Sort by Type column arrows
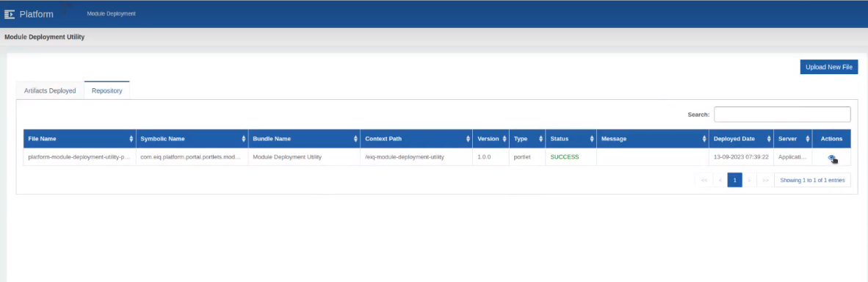This screenshot has width=868, height=282. point(540,139)
